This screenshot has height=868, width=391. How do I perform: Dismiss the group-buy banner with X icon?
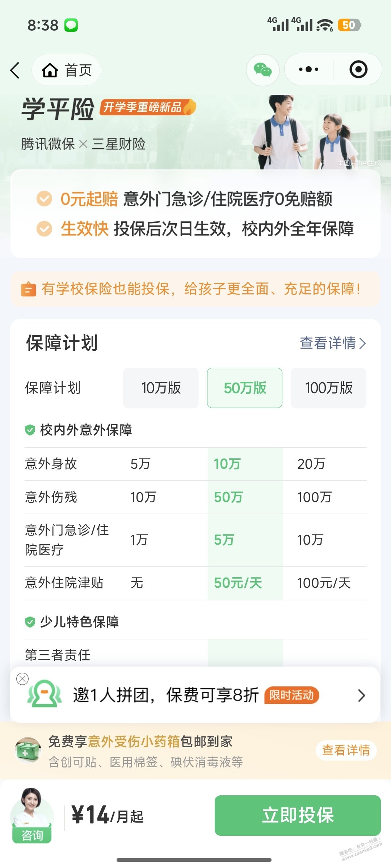pyautogui.click(x=22, y=679)
